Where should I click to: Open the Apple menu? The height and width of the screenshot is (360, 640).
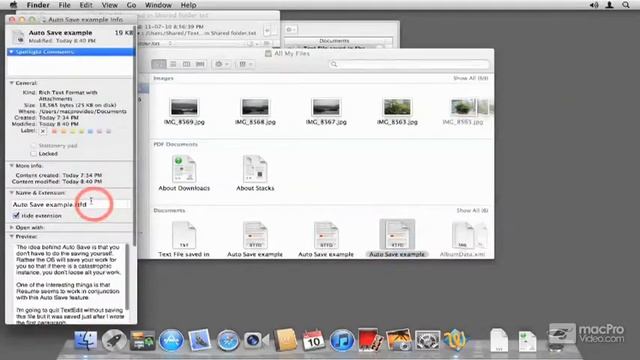[x=13, y=5]
